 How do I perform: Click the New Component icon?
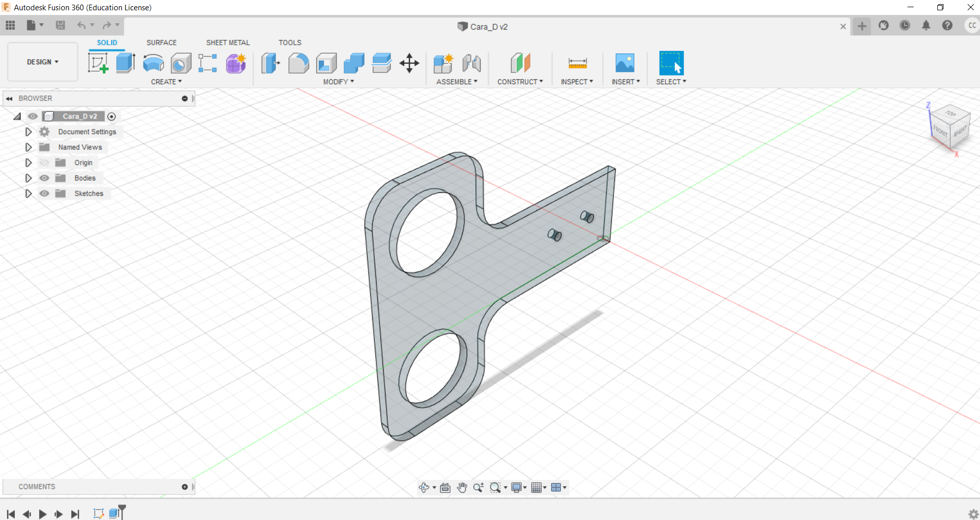[x=443, y=63]
